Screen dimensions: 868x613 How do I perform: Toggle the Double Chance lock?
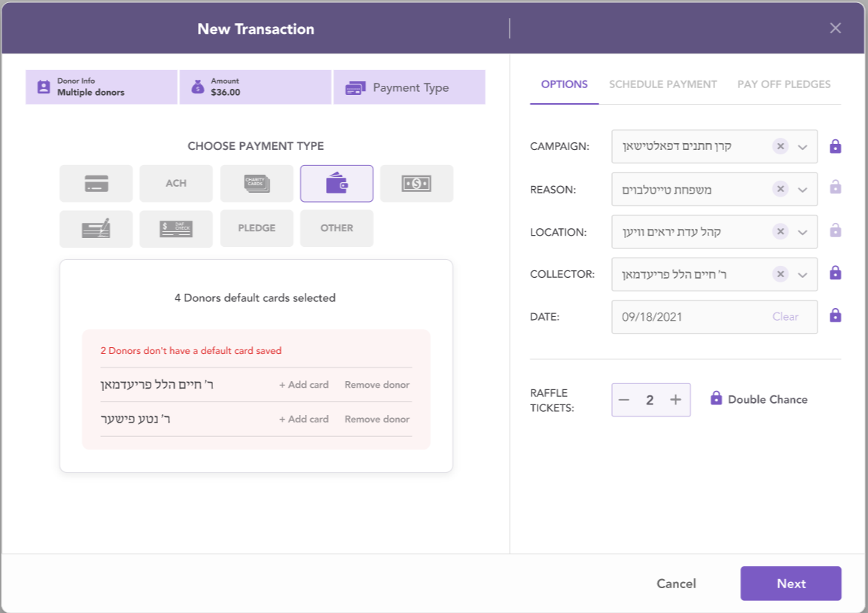[x=716, y=398]
